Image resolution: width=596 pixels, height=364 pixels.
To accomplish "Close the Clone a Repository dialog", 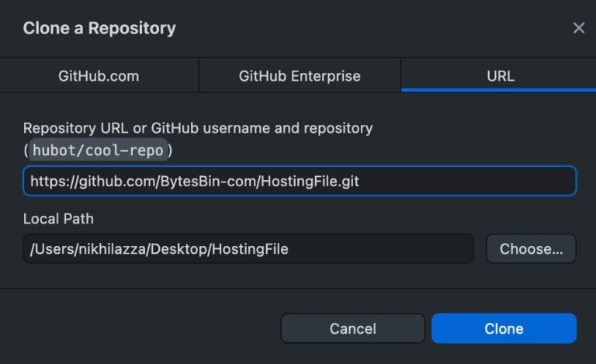I will pos(578,28).
